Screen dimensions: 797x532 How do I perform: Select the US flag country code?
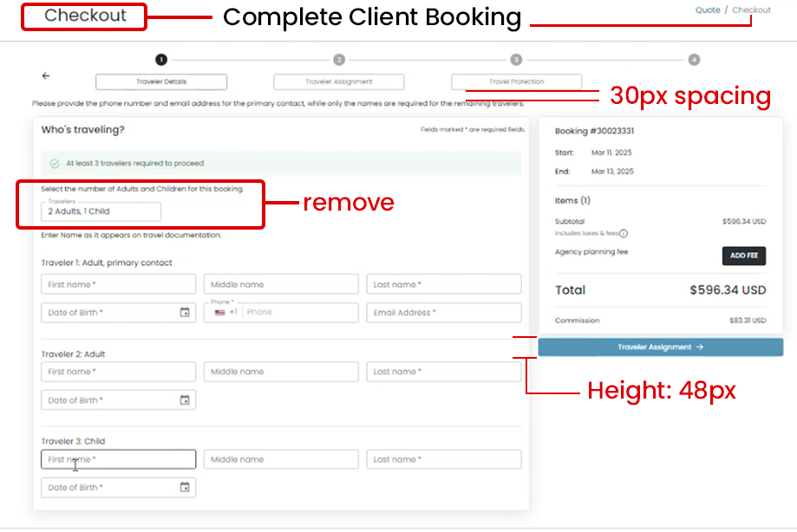(x=220, y=313)
